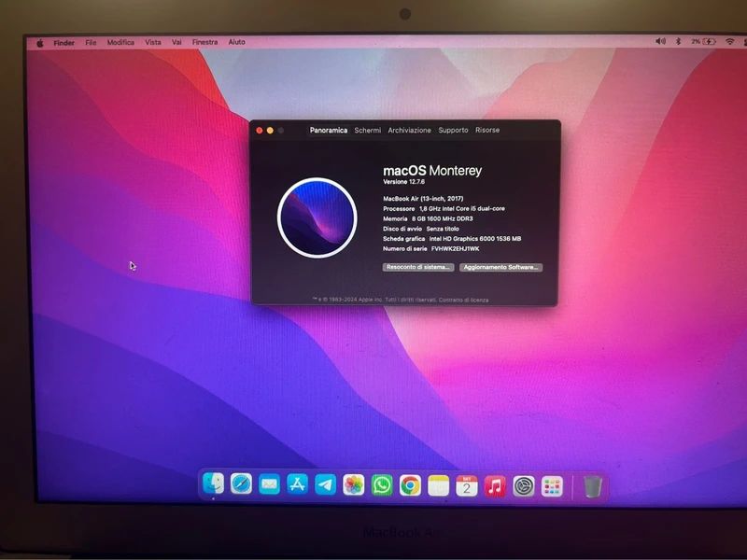The image size is (747, 560).
Task: Switch to the Risorse tab
Action: [487, 130]
